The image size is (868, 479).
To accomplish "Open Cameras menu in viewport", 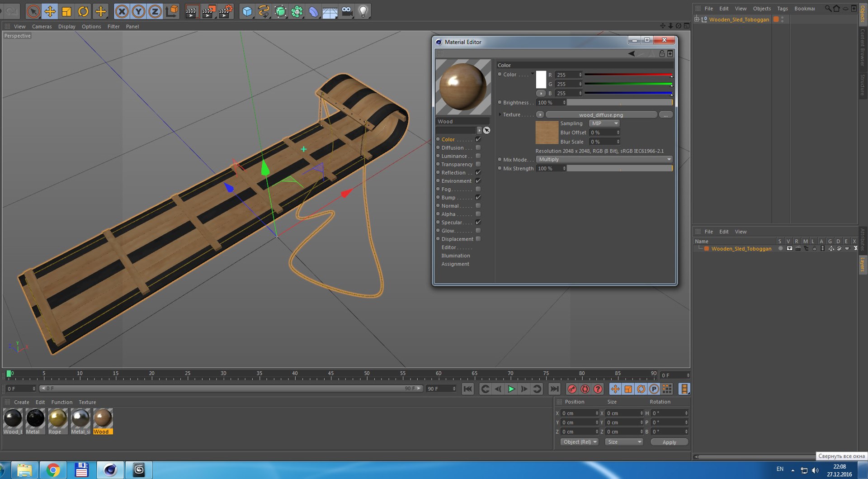I will tap(42, 26).
